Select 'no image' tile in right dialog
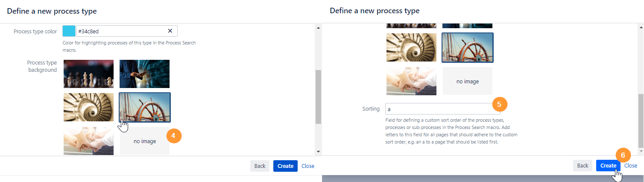This screenshot has width=644, height=182. pos(468,81)
